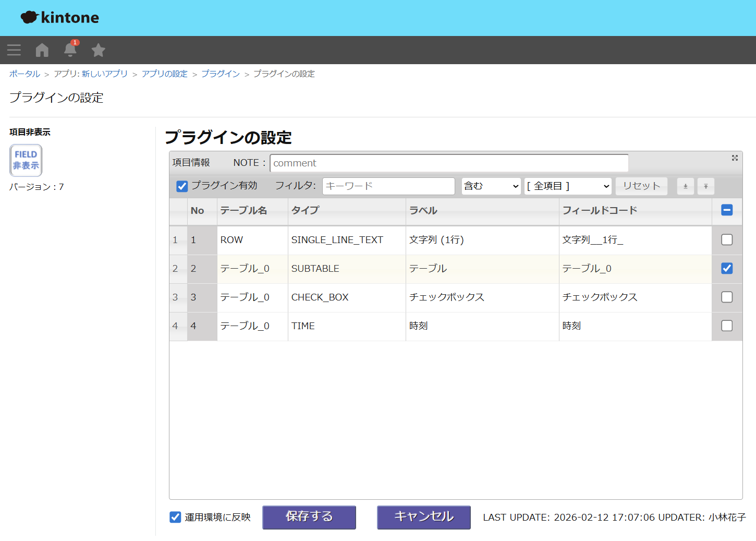Go to the home icon
This screenshot has width=756, height=541.
pyautogui.click(x=42, y=50)
